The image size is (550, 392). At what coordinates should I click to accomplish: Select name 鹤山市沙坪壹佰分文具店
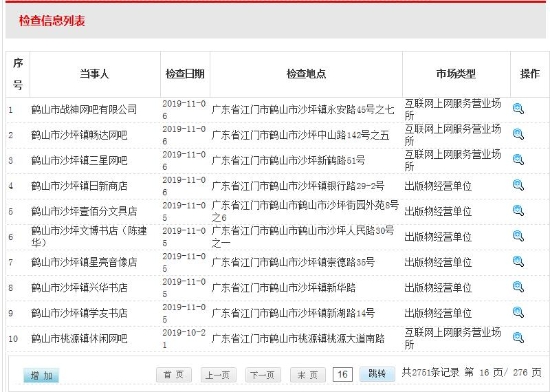tap(84, 211)
